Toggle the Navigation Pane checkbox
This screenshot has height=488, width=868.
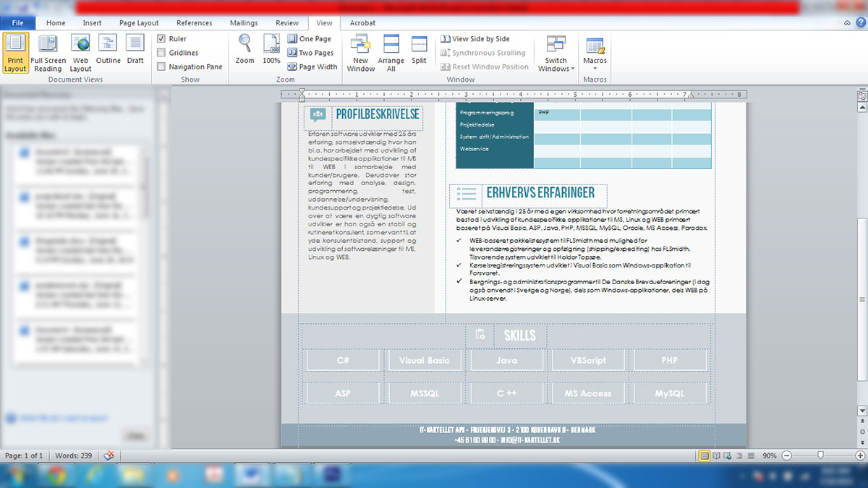pyautogui.click(x=161, y=67)
